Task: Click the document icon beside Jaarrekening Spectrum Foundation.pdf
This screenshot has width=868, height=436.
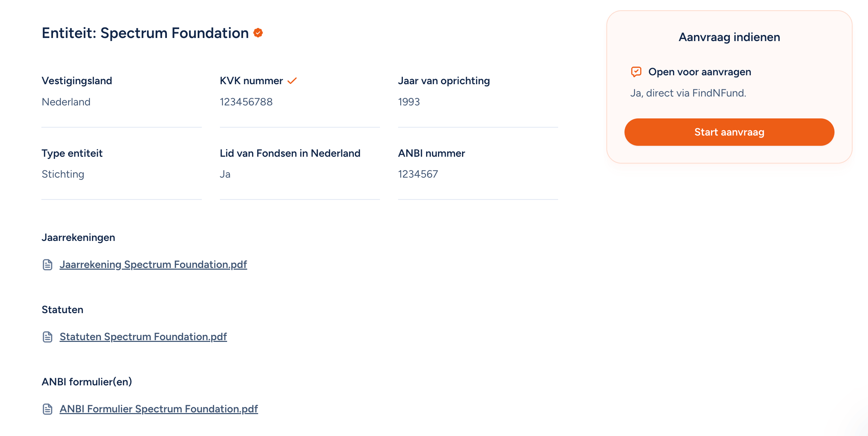Action: [47, 264]
